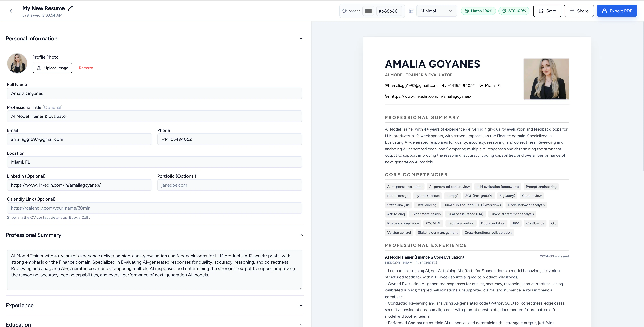Click the 'Code review' skill chip

pyautogui.click(x=532, y=196)
